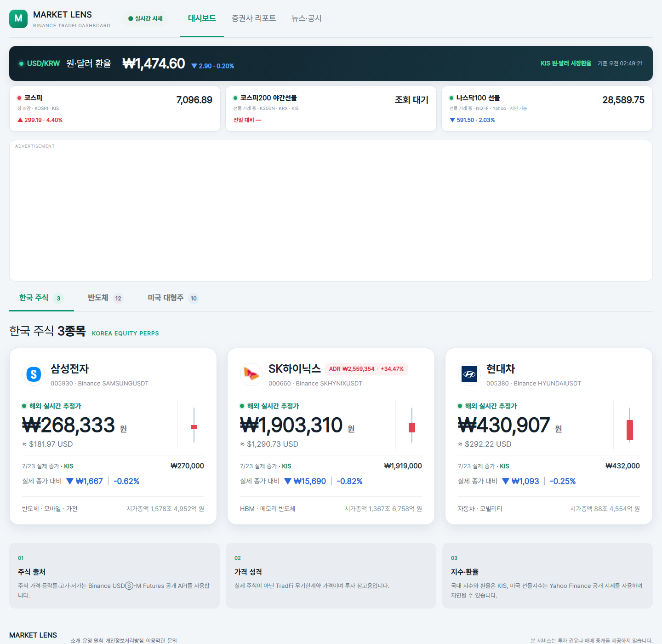Click the green status dot beside USD/KRW
Viewport: 662px width, 644px height.
tap(21, 63)
